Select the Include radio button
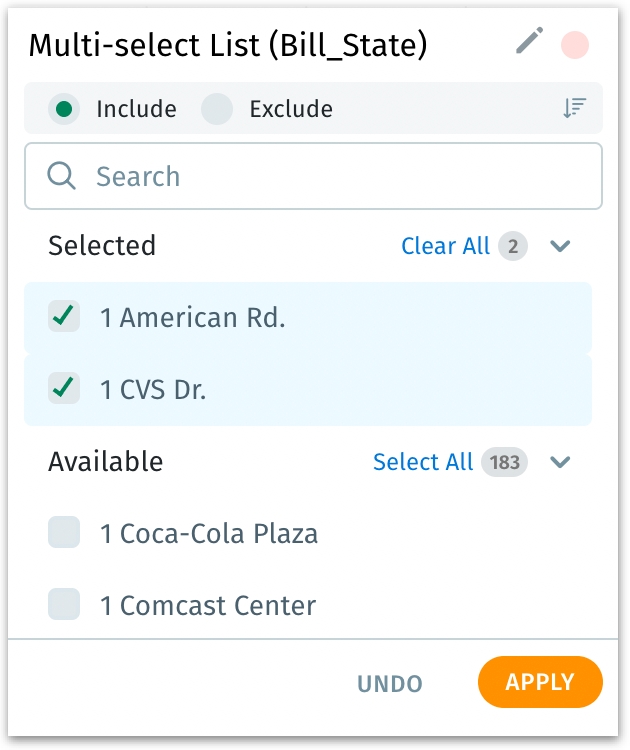The width and height of the screenshot is (630, 750). [x=65, y=109]
